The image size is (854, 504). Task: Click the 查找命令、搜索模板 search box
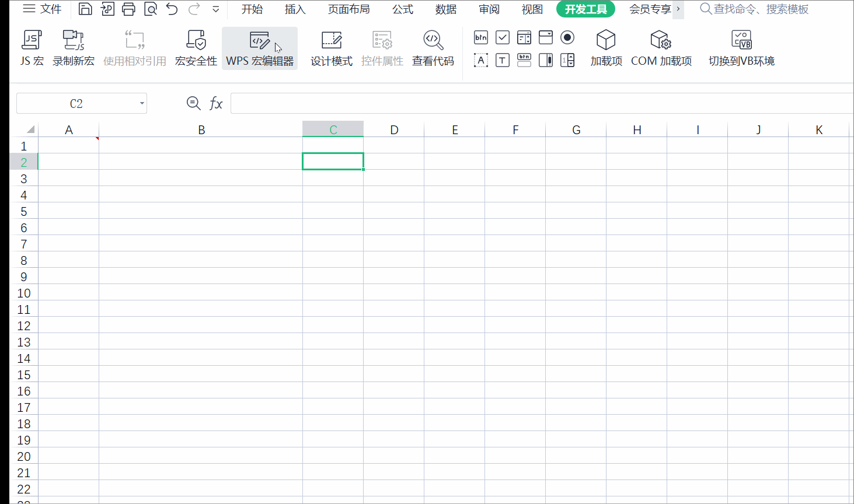[x=754, y=9]
